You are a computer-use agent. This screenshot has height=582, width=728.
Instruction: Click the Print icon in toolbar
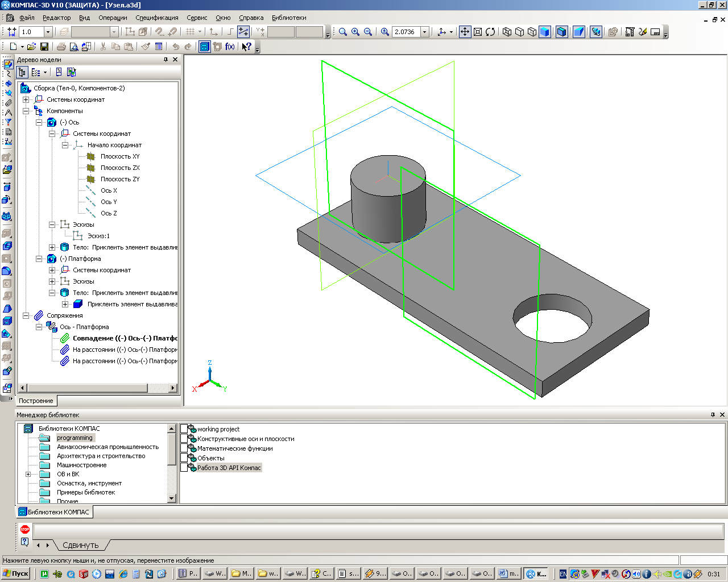tap(61, 47)
